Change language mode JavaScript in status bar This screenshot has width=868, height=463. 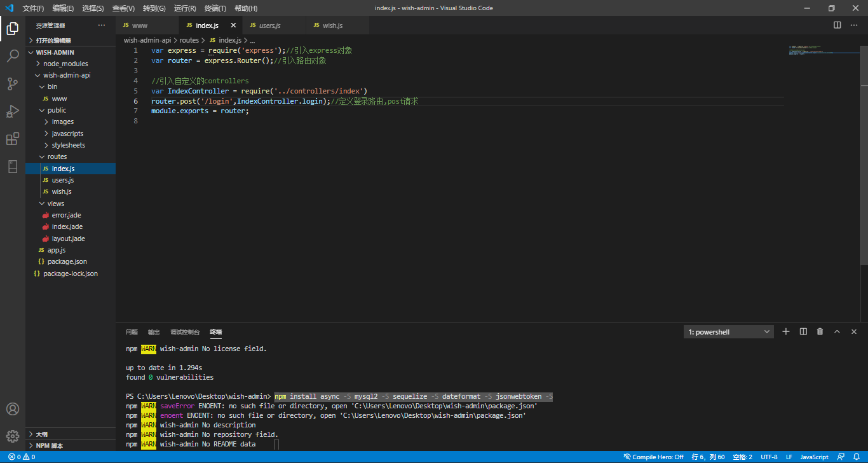[814, 457]
